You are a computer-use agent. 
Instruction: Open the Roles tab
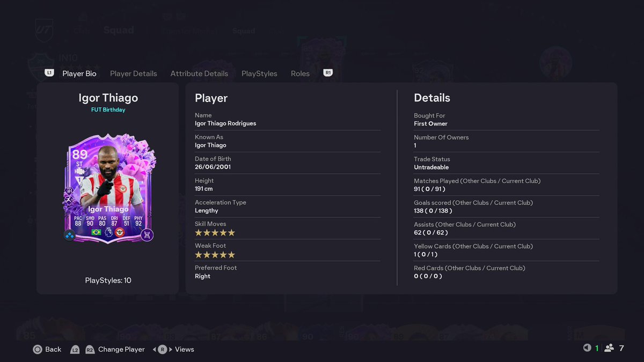pyautogui.click(x=300, y=73)
